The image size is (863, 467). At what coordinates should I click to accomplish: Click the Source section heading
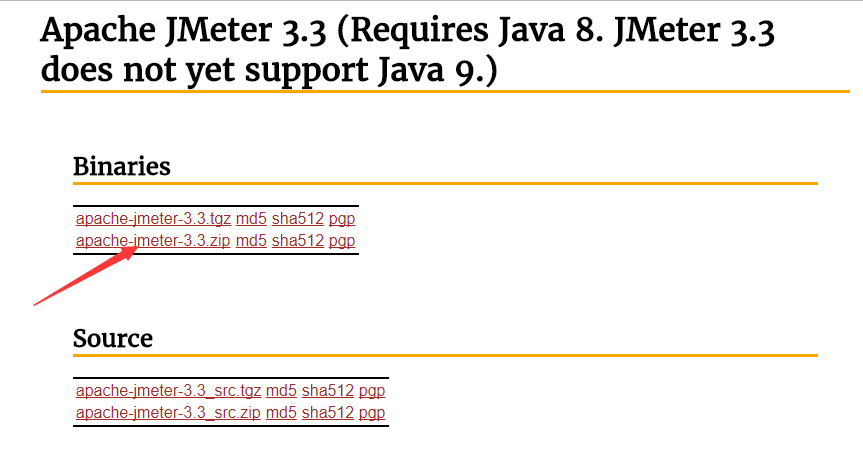tap(113, 338)
